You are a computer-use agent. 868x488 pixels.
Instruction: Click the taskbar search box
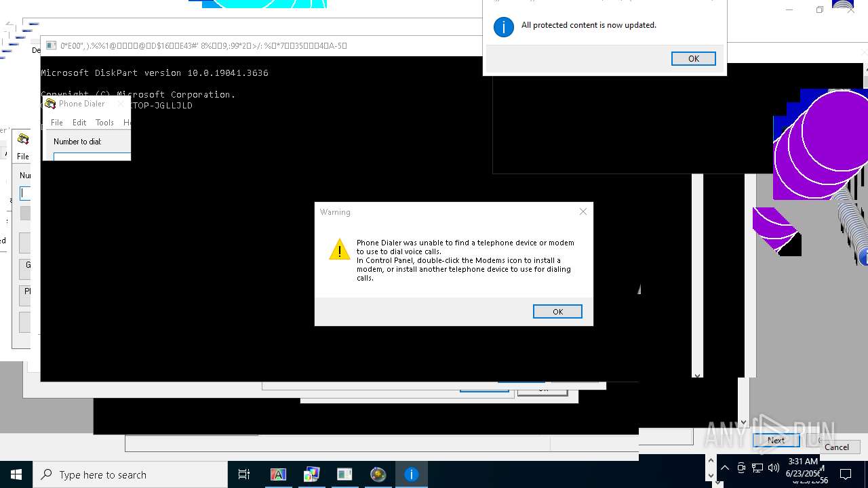[x=130, y=474]
